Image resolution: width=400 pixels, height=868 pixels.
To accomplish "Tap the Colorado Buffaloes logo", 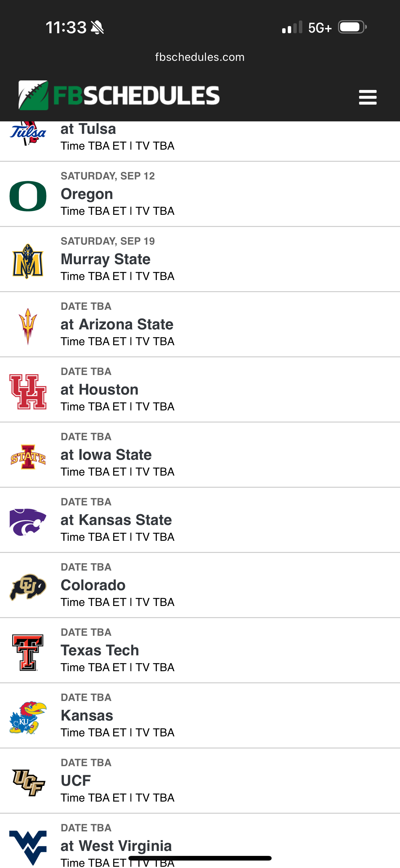I will [28, 587].
